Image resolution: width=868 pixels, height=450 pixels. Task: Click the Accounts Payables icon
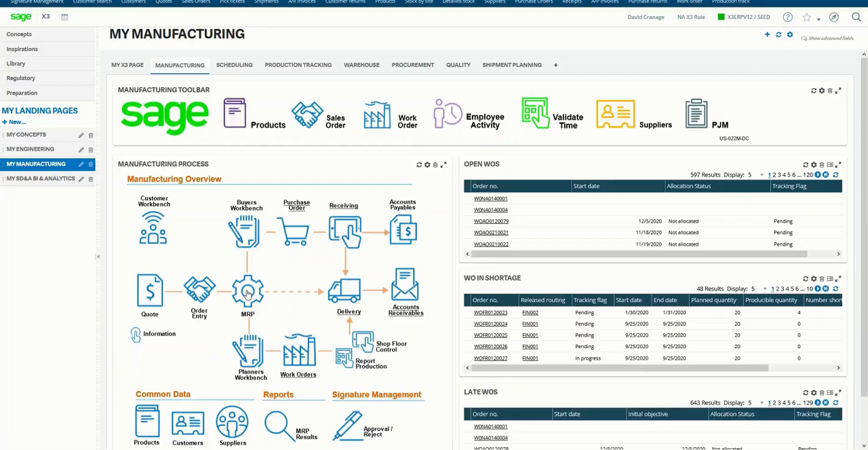(404, 229)
